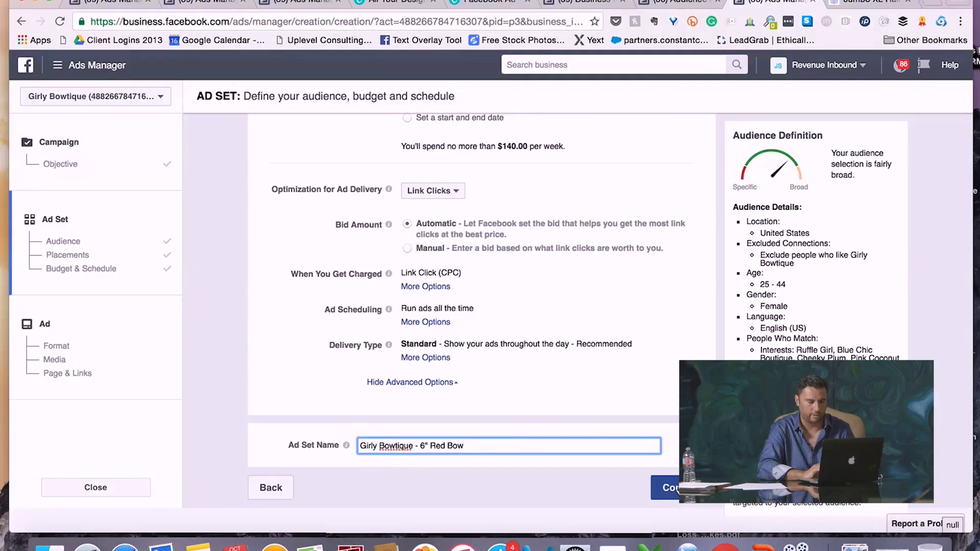This screenshot has height=551, width=980.
Task: Show info tooltip for Delivery Type
Action: [389, 344]
